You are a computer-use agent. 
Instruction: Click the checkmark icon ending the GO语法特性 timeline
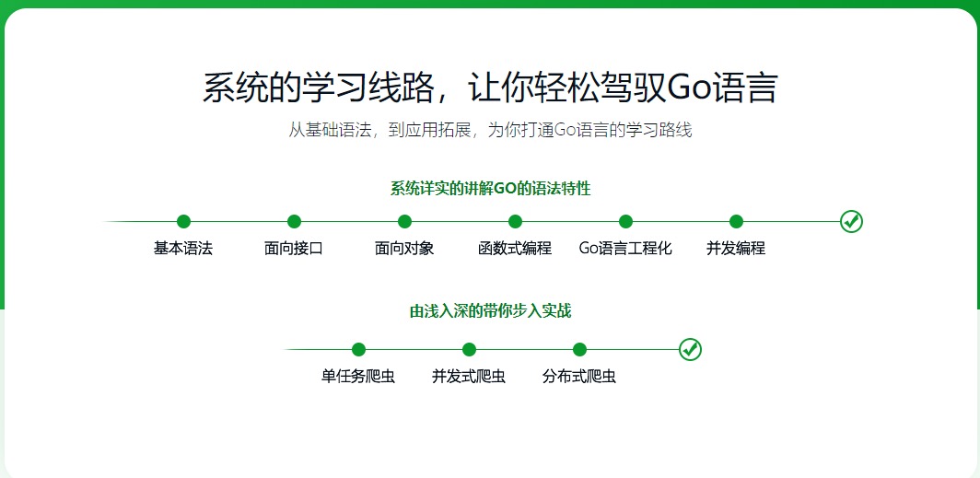[851, 221]
